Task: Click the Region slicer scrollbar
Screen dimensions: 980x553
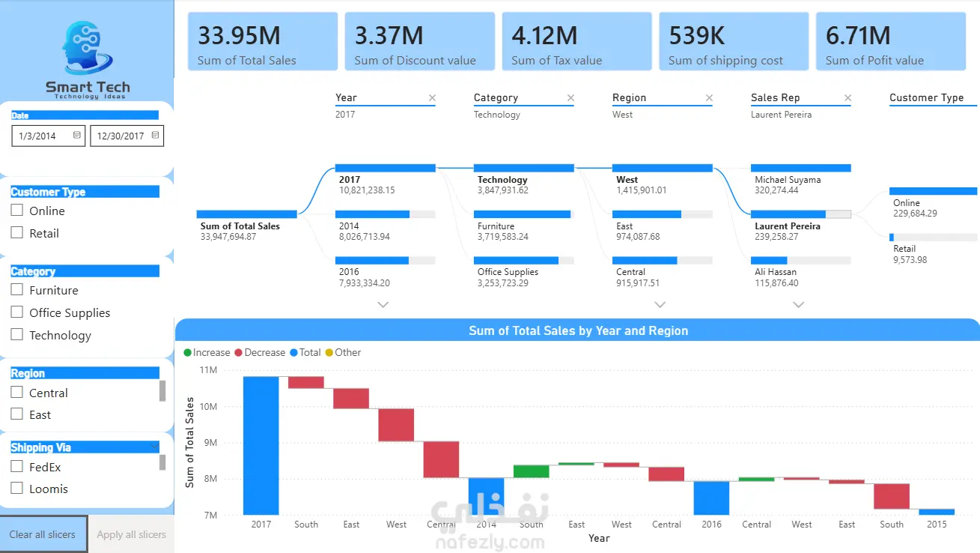Action: 162,391
